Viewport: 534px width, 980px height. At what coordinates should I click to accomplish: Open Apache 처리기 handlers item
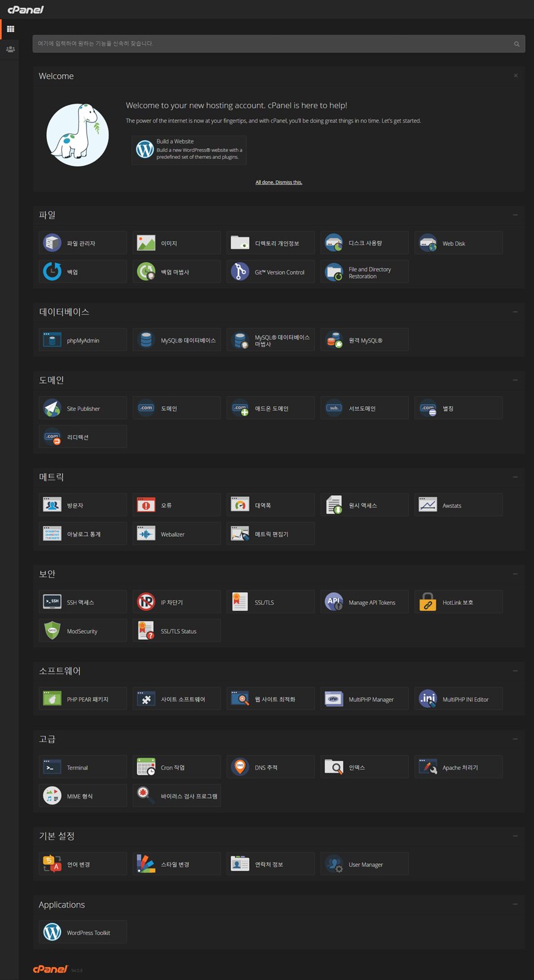tap(459, 768)
